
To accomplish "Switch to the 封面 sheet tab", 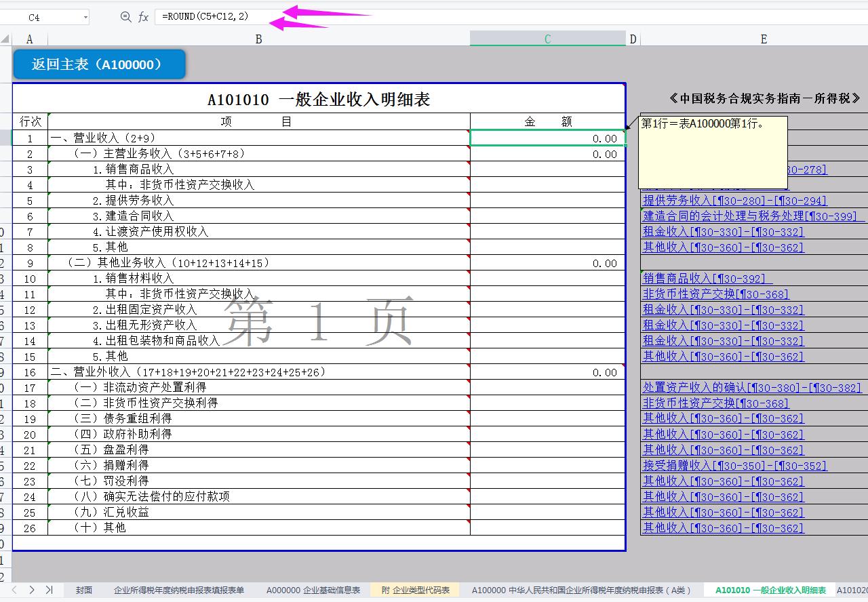I will (x=83, y=590).
